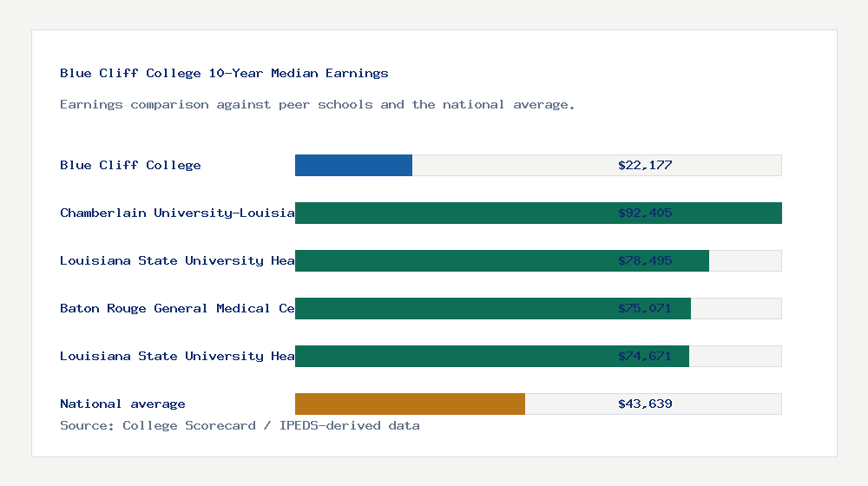The height and width of the screenshot is (486, 868).
Task: Click the Baton Rouge General Medical Center label
Action: coord(177,308)
